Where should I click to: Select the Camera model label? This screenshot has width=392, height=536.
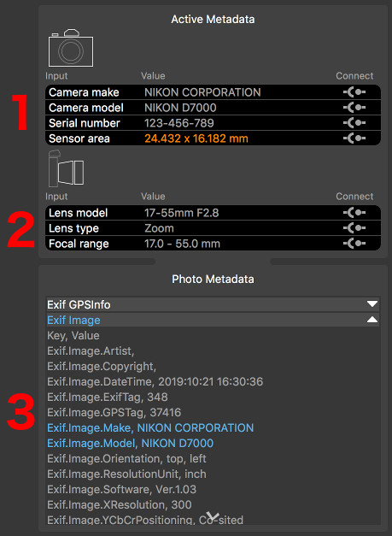(x=86, y=108)
